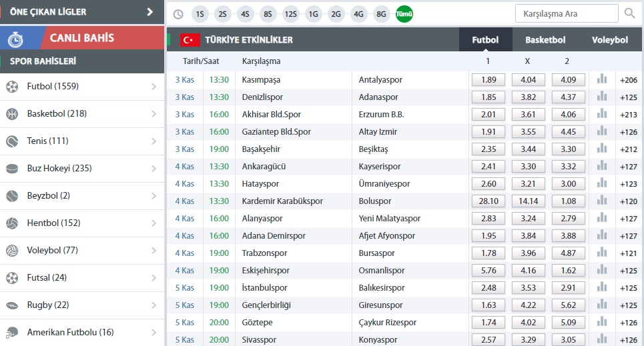
Task: Click the Hentbol icon
Action: [12, 223]
